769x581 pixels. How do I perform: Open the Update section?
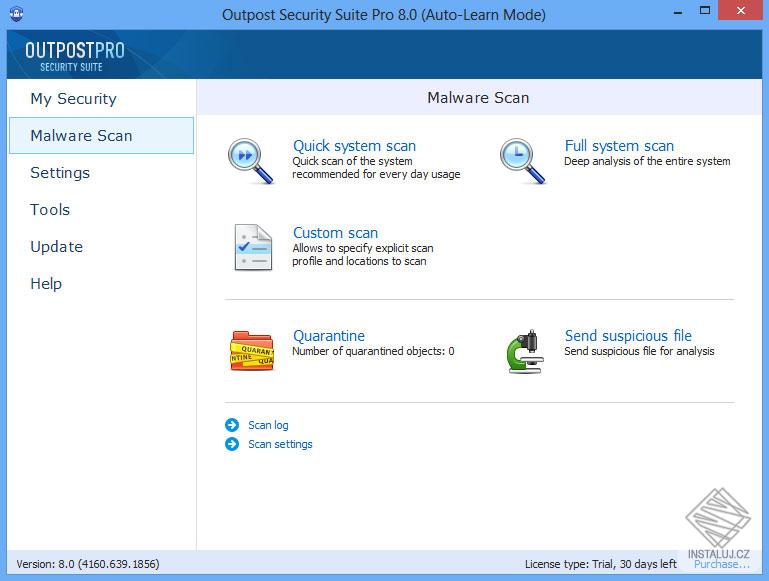tap(56, 247)
